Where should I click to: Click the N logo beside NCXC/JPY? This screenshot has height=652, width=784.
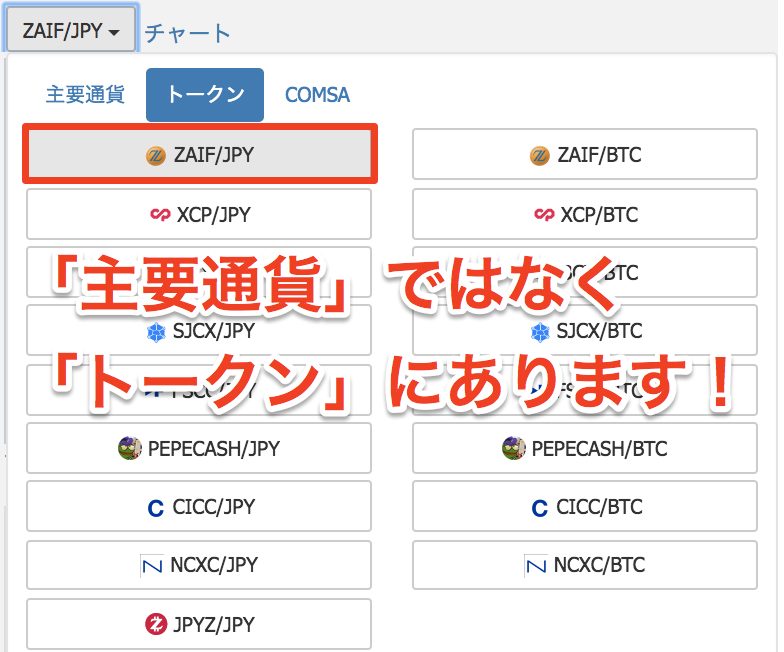click(x=151, y=566)
